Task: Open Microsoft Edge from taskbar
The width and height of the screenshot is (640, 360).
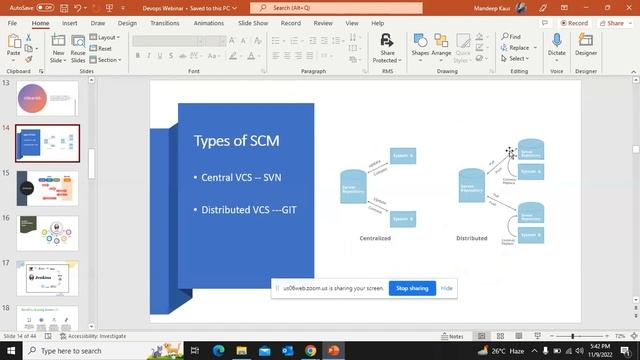Action: 218,351
